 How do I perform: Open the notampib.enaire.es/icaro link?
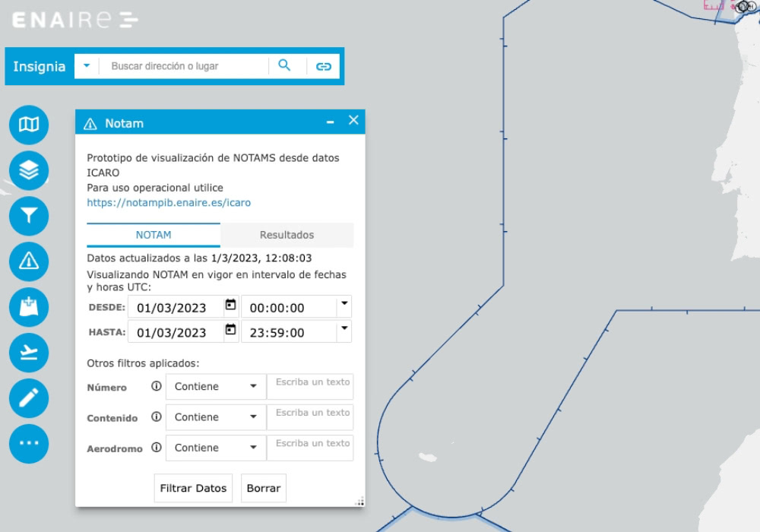pyautogui.click(x=169, y=203)
